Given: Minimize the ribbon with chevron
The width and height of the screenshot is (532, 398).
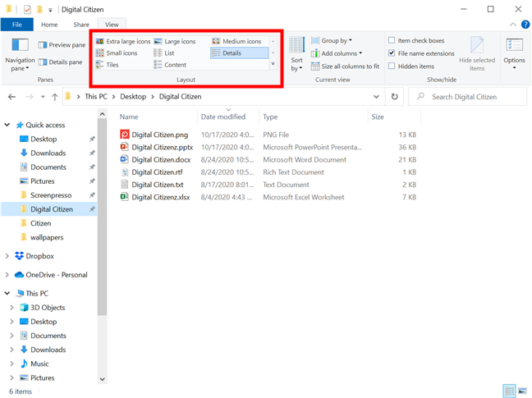Looking at the screenshot, I should (512, 25).
